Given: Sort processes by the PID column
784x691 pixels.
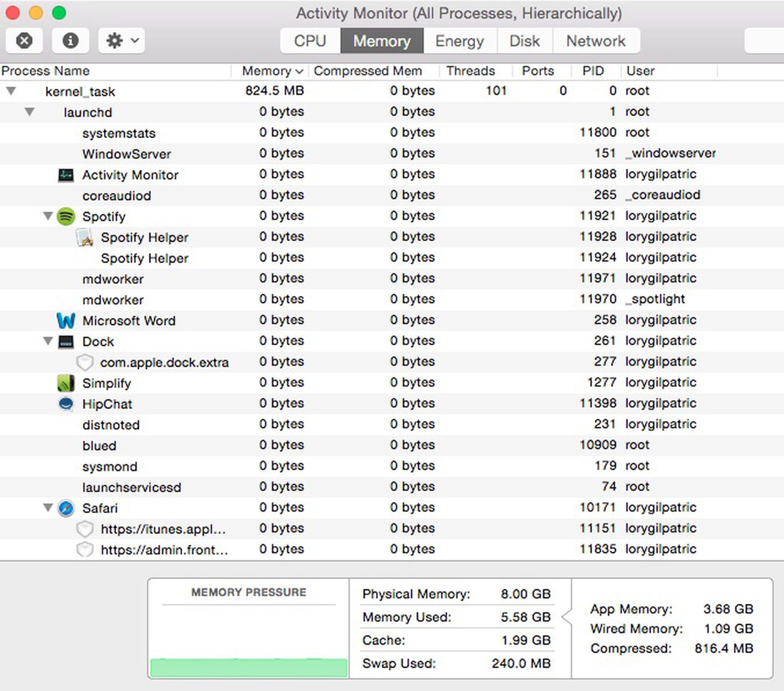Looking at the screenshot, I should [592, 71].
